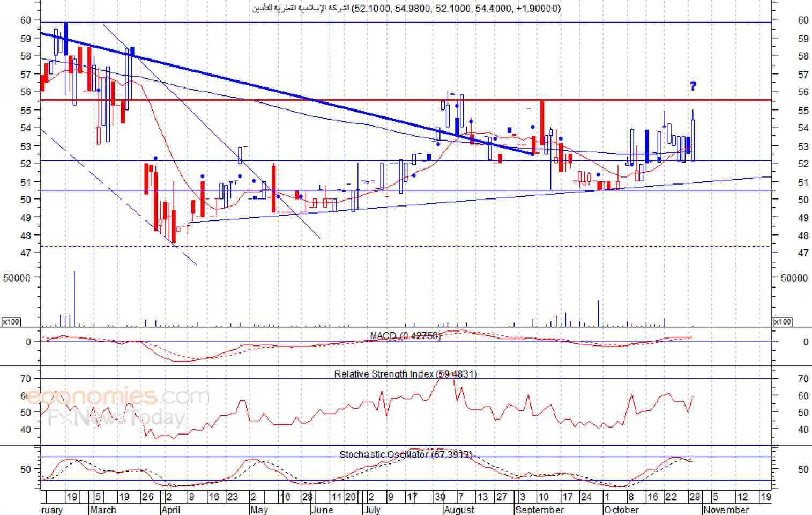Click the July label on the date axis
The height and width of the screenshot is (515, 812).
[x=371, y=510]
